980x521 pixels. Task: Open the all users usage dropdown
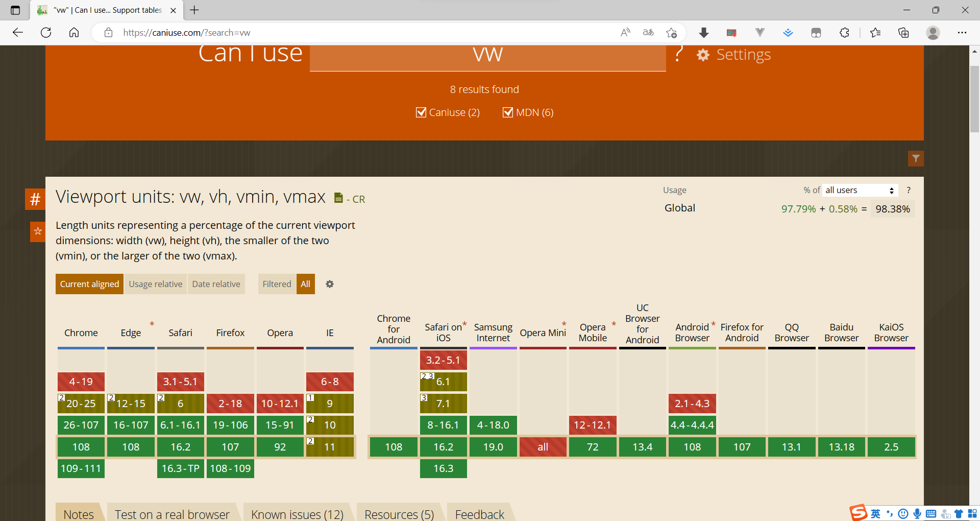point(860,190)
